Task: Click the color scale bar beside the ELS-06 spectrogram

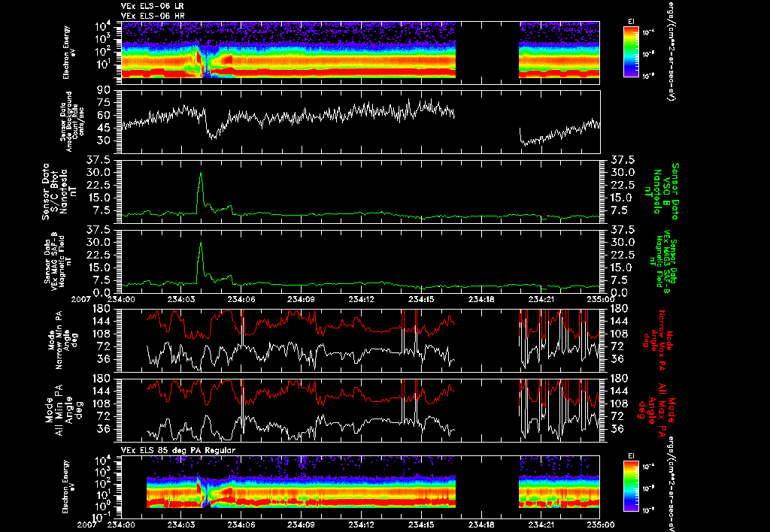Action: [x=631, y=52]
